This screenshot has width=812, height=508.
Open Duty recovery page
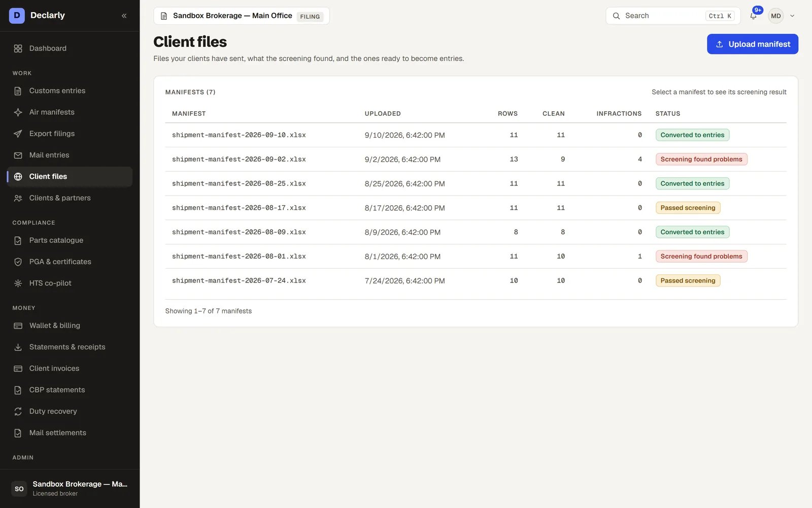(70, 411)
